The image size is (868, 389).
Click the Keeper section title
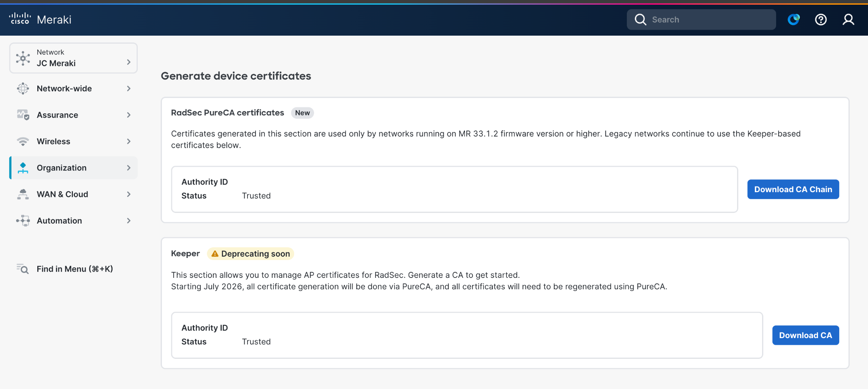pyautogui.click(x=185, y=254)
